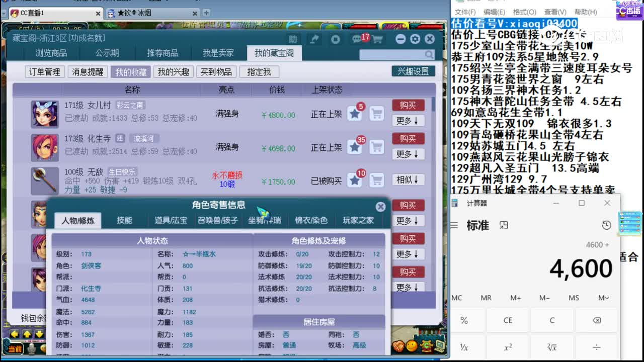This screenshot has width=644, height=362.
Task: Click the 消息提醒 button
Action: point(88,72)
